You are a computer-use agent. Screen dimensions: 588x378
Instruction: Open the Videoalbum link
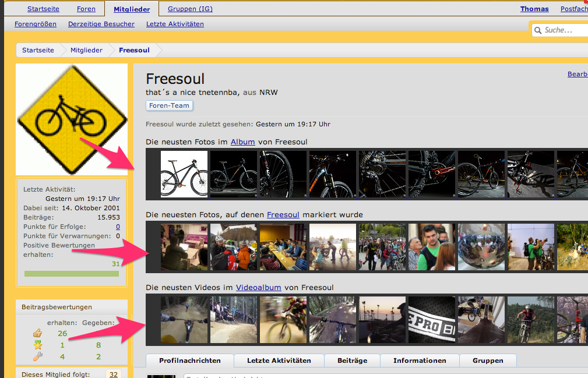click(258, 287)
